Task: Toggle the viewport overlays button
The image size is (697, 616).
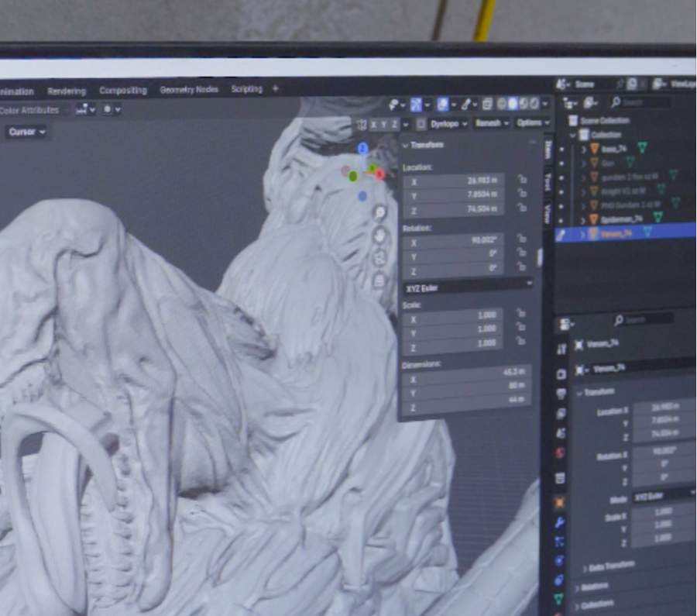Action: coord(443,104)
